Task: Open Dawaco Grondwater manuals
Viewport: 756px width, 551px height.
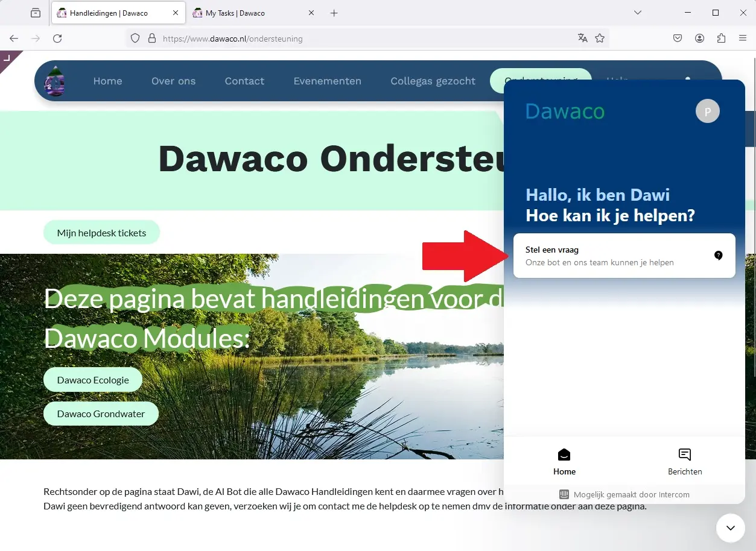Action: pyautogui.click(x=101, y=414)
